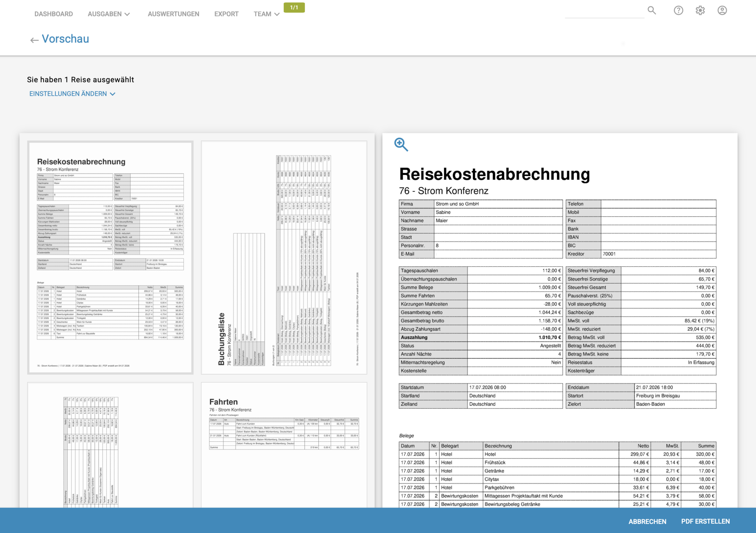Click the Vorschau heading link
This screenshot has height=533, width=756.
click(65, 39)
